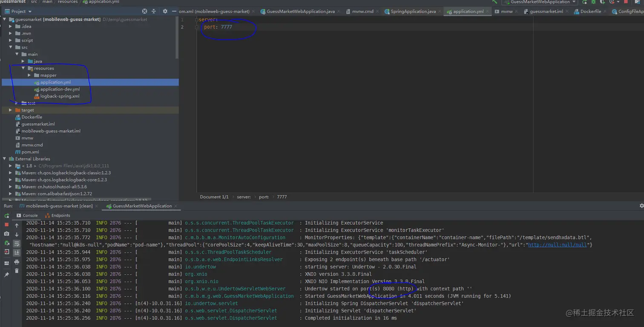
Task: Expand the target folder
Action: [x=11, y=110]
